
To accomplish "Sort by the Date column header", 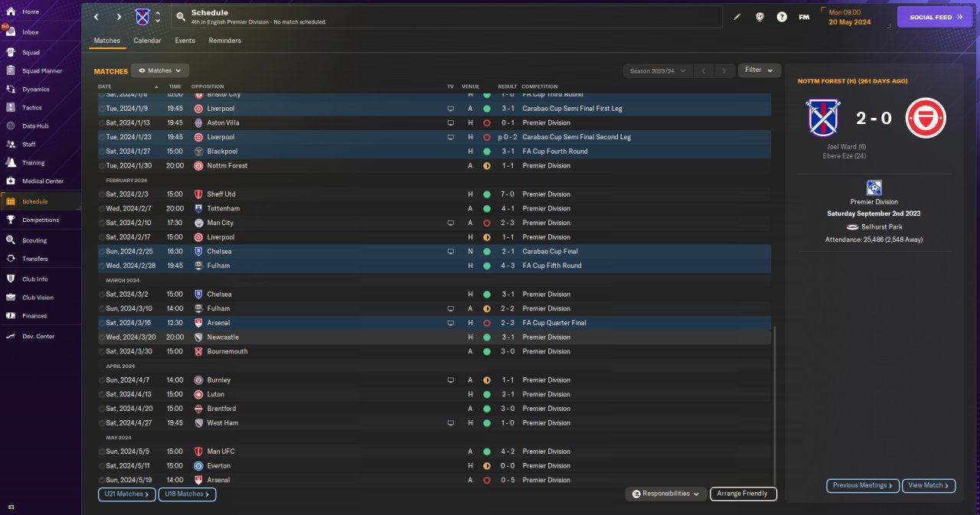I will pyautogui.click(x=105, y=86).
